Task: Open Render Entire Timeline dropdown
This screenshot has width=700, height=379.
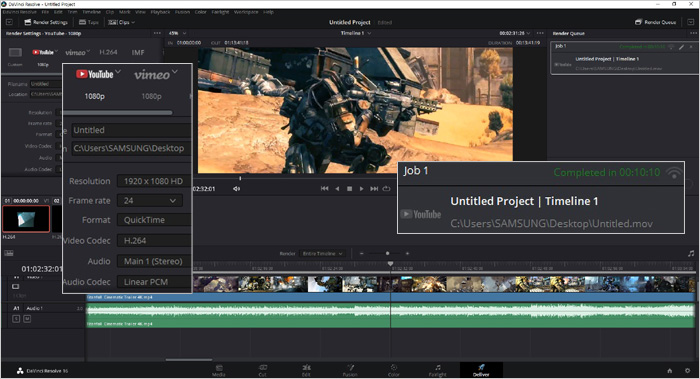Action: pos(322,254)
